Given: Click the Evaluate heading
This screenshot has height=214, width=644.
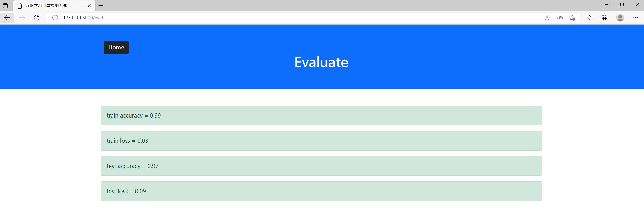Looking at the screenshot, I should [321, 62].
